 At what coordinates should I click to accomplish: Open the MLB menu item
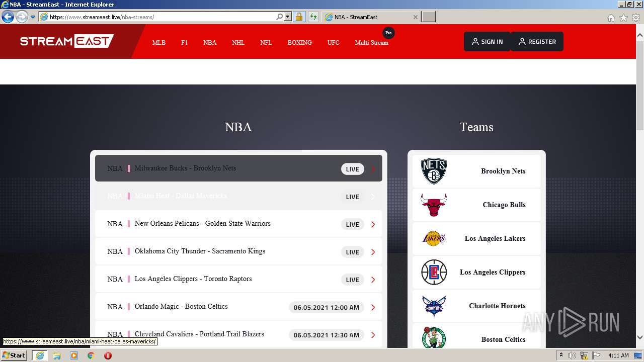(x=159, y=43)
